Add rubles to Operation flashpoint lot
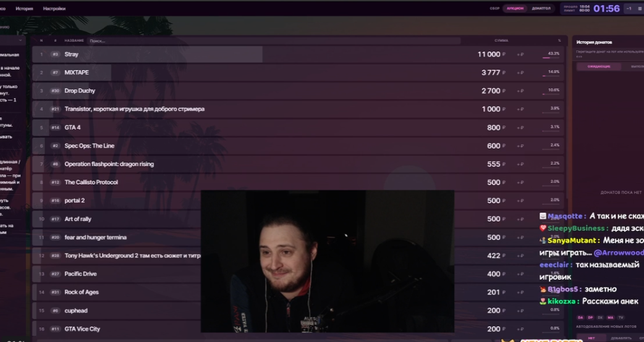Screen dimensions: 644x342 click(x=520, y=164)
